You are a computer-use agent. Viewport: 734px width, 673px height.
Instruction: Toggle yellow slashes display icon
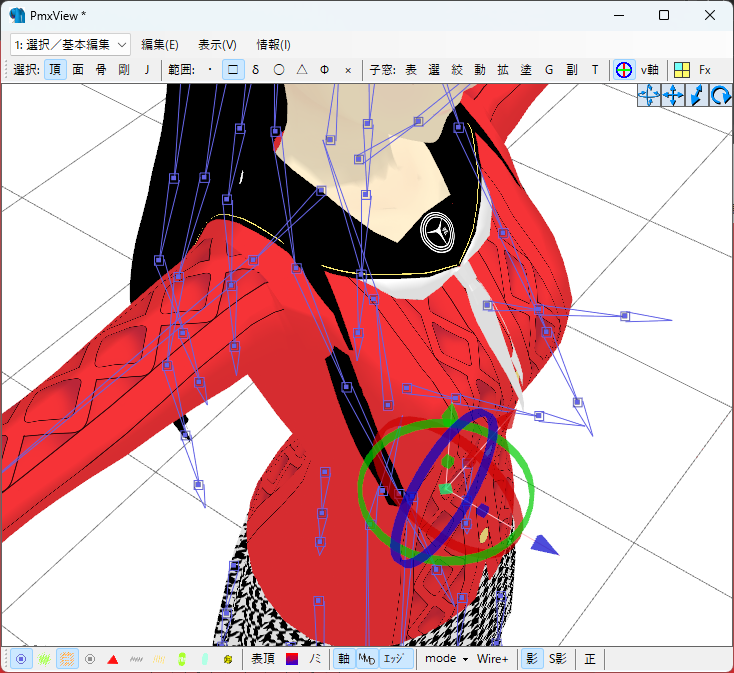[159, 659]
